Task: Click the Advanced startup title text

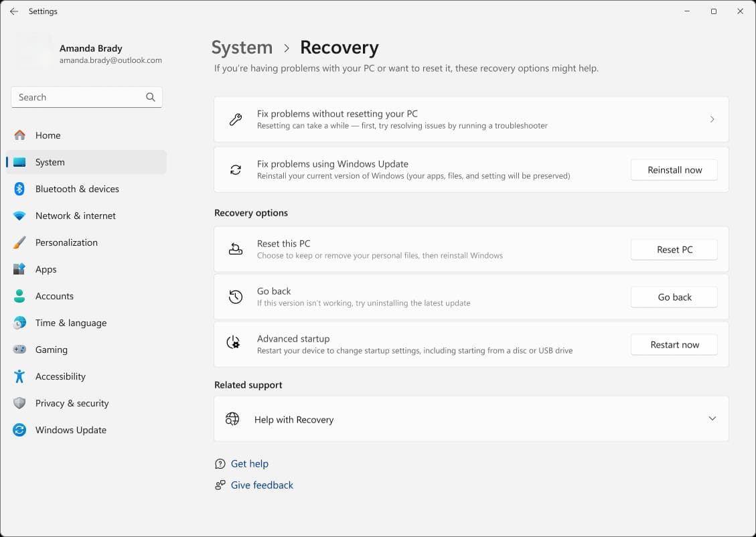Action: pyautogui.click(x=293, y=338)
